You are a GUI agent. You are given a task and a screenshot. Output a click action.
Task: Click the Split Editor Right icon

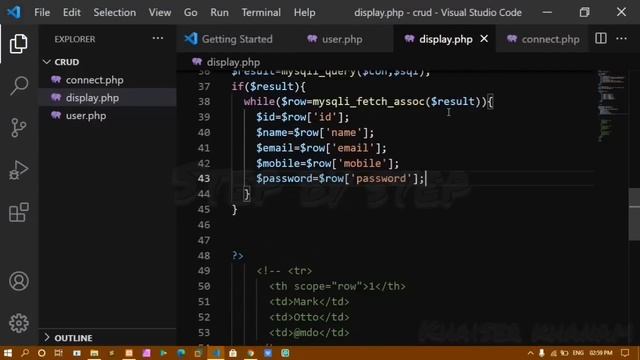(x=600, y=39)
